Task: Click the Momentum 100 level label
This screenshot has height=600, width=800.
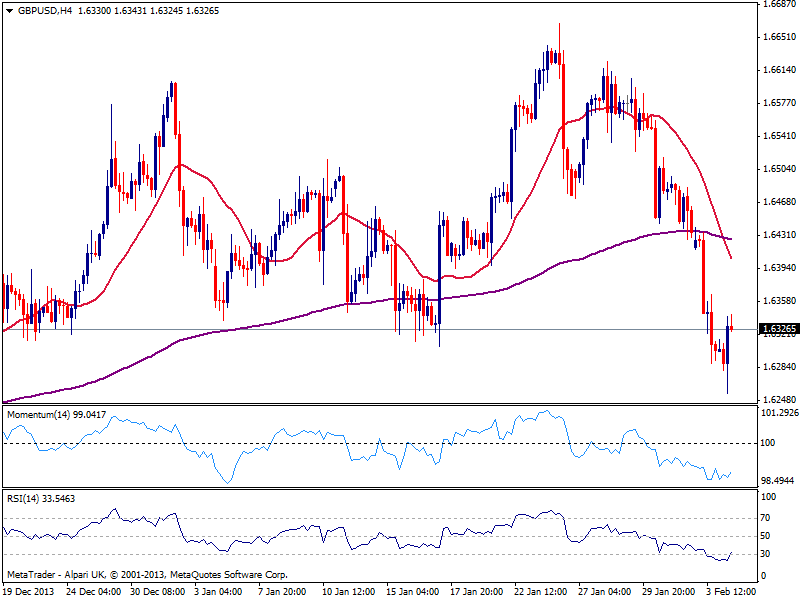Action: (768, 443)
